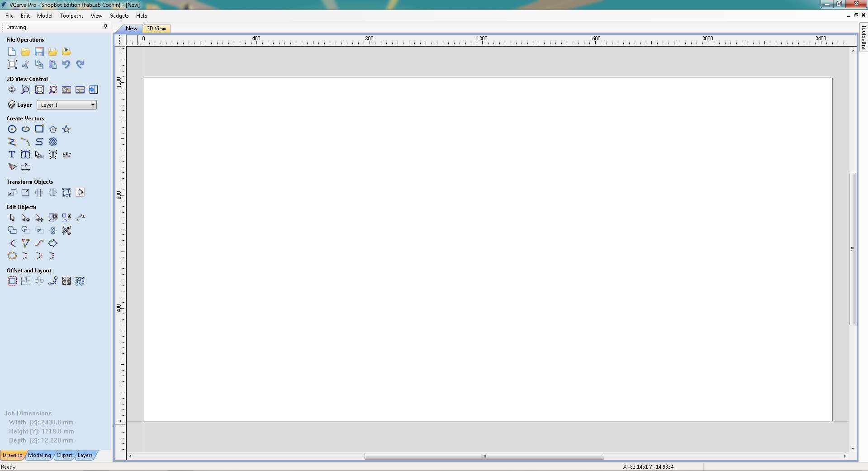Open the Offset Vectors tool
Screen dimensions: 868x471
(12, 281)
